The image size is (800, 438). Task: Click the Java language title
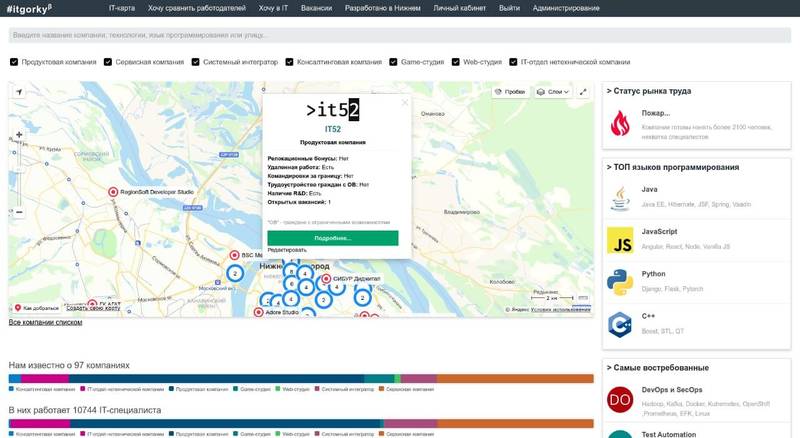click(649, 189)
